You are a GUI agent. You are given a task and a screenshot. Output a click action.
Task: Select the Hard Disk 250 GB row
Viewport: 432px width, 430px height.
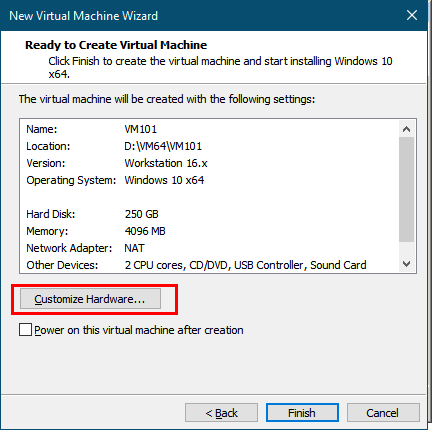pos(209,214)
